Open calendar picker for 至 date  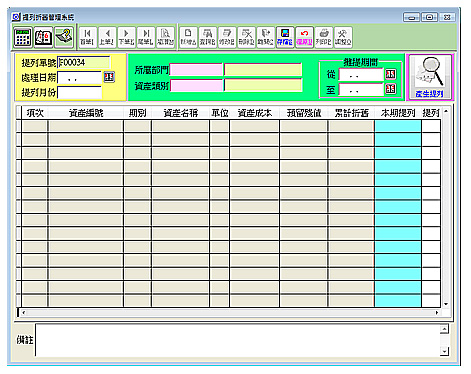(390, 89)
